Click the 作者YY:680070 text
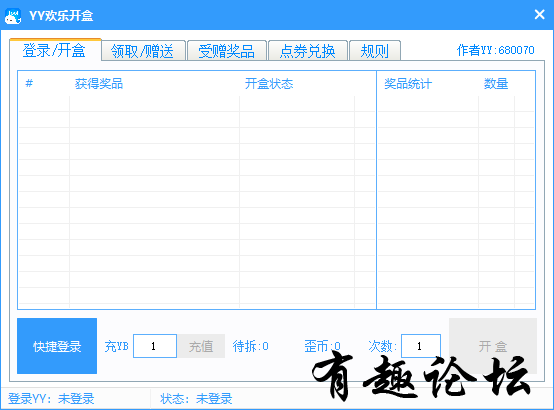The height and width of the screenshot is (410, 554). coord(495,50)
